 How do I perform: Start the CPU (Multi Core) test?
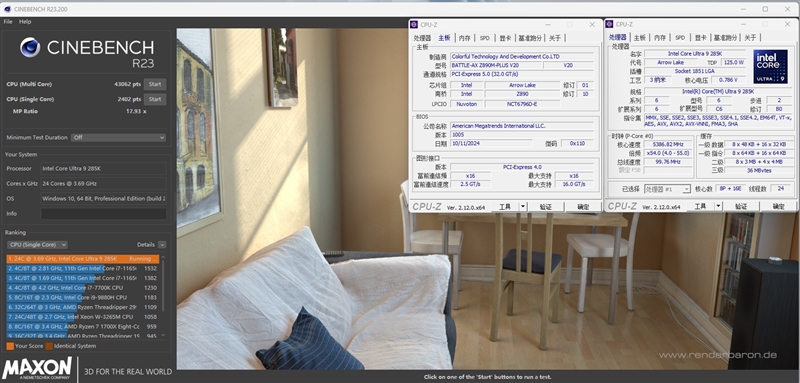(x=155, y=84)
